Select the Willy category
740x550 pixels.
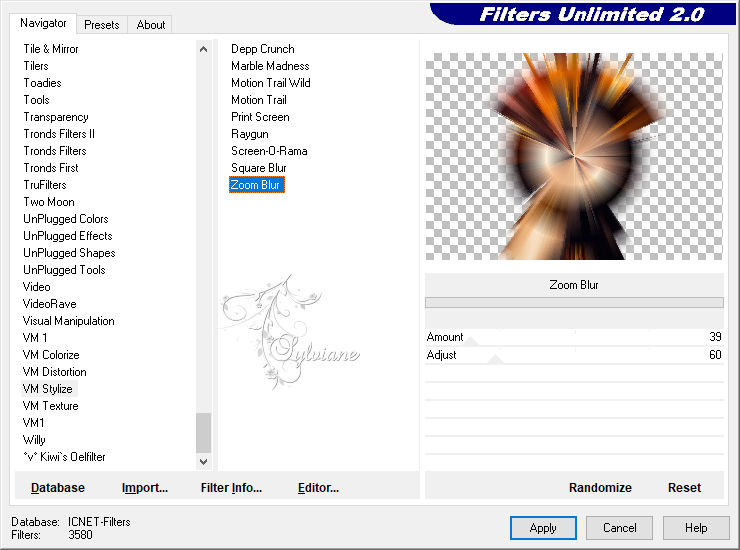(34, 440)
